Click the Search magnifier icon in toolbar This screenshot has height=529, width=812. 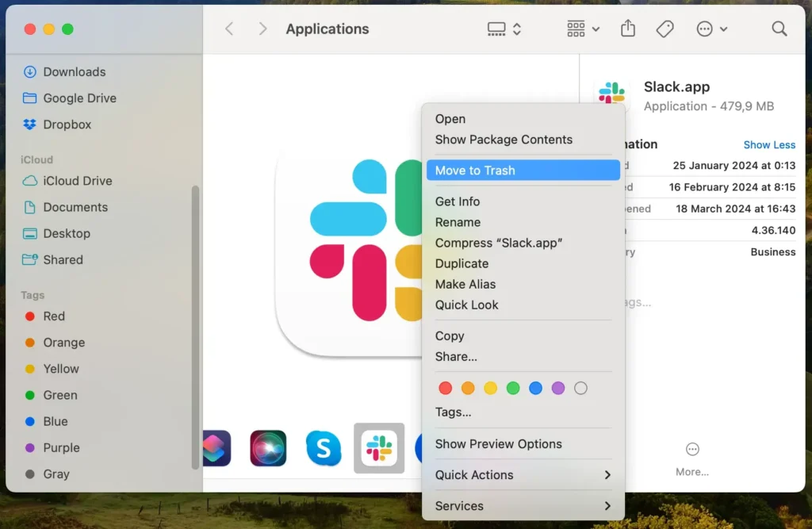(779, 29)
